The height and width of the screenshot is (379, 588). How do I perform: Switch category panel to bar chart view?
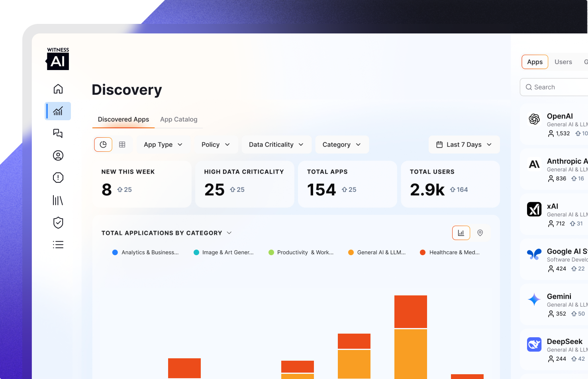[x=461, y=233]
